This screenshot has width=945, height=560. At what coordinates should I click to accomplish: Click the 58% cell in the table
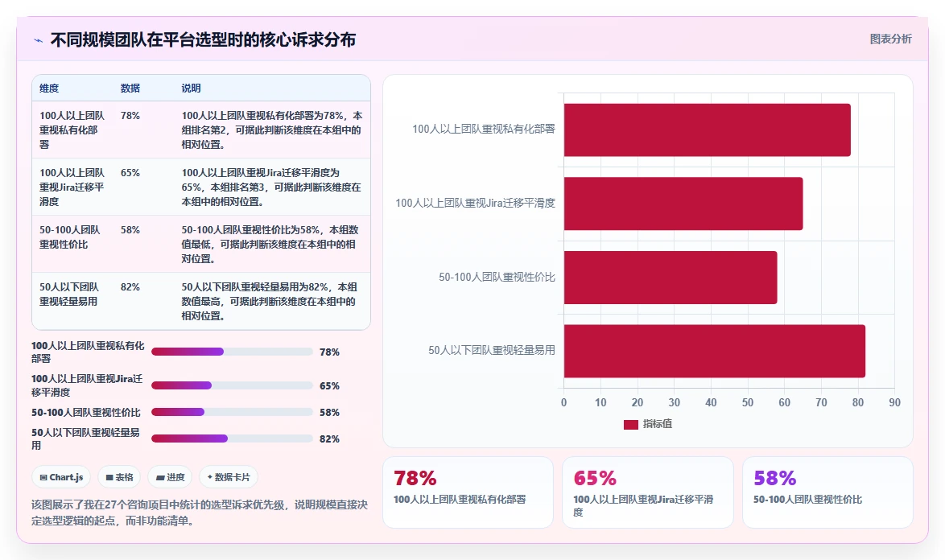pos(130,230)
